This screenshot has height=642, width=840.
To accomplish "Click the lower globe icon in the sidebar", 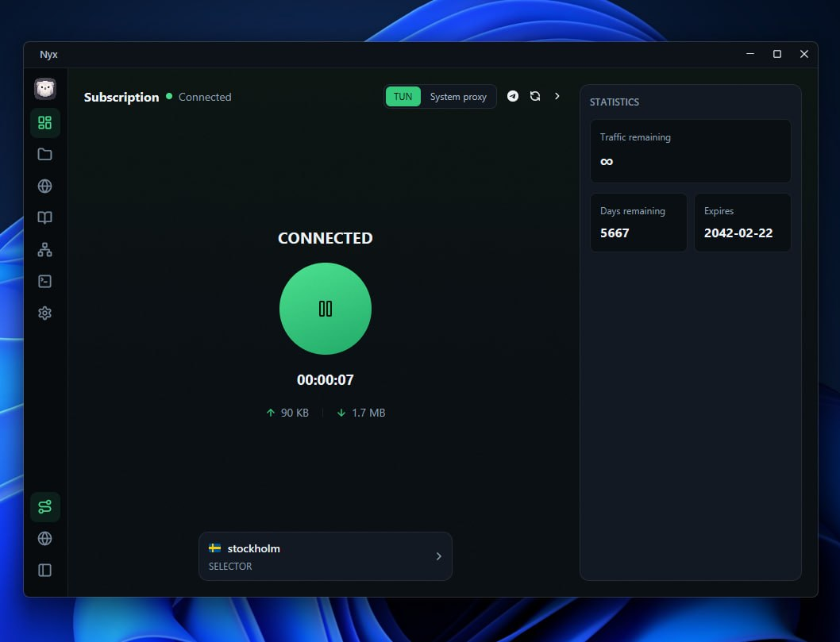I will pyautogui.click(x=45, y=538).
